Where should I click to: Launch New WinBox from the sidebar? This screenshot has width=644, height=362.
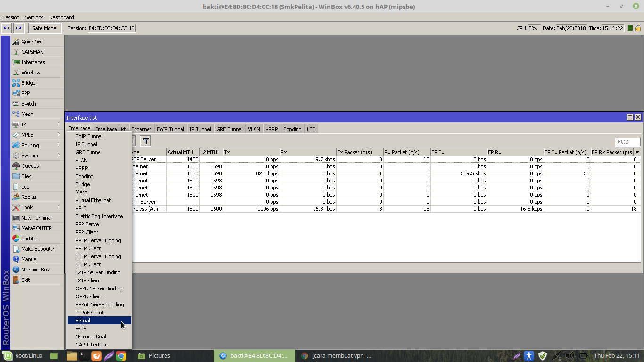coord(37,270)
